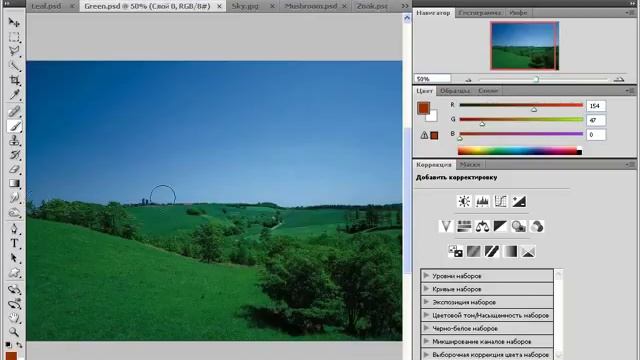Select the 3D Orbit camera tool
This screenshot has height=360, width=640.
point(14,304)
